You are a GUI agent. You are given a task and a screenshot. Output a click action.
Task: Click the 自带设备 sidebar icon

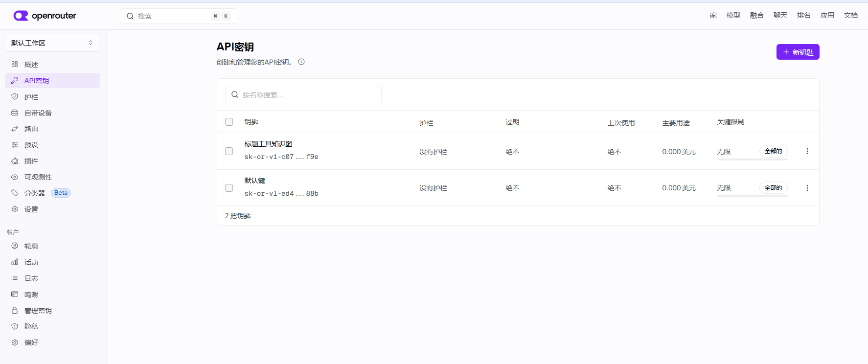(x=15, y=113)
